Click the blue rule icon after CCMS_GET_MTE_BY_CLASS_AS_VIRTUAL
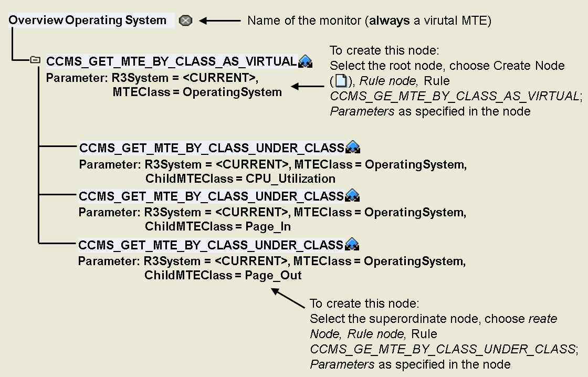Image resolution: width=588 pixels, height=377 pixels. [305, 62]
